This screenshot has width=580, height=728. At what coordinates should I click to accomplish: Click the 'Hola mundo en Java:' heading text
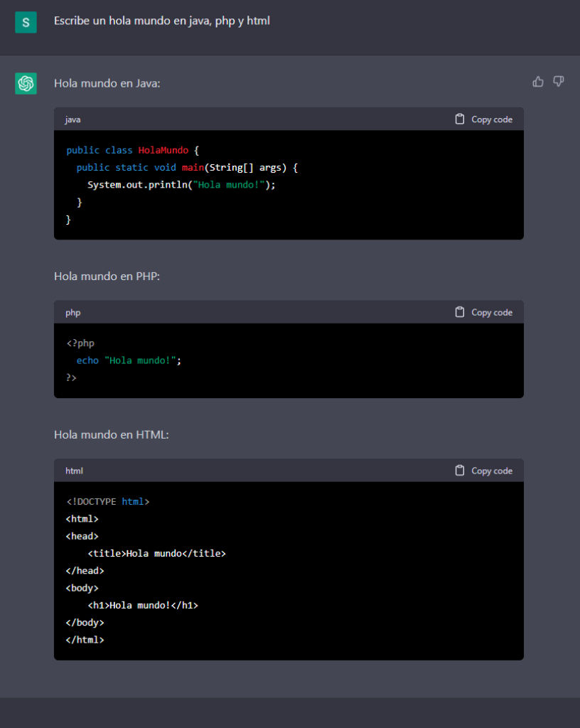[107, 84]
